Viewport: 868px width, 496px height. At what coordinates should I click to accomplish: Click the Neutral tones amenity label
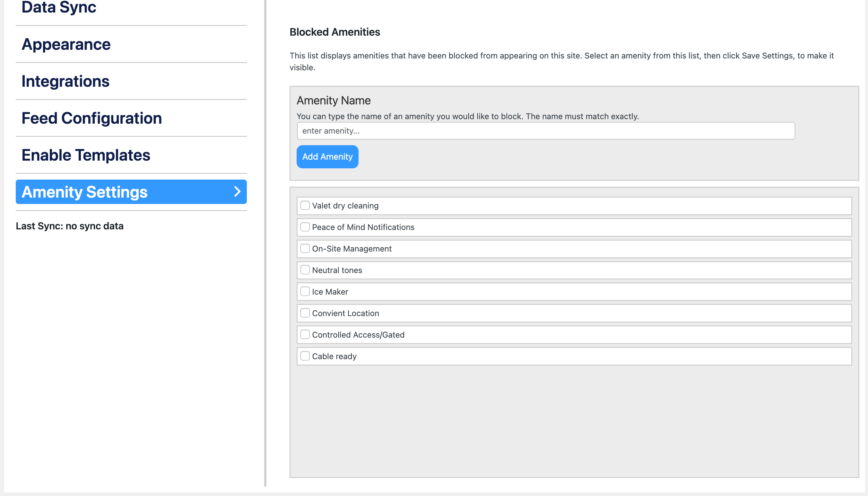(337, 270)
